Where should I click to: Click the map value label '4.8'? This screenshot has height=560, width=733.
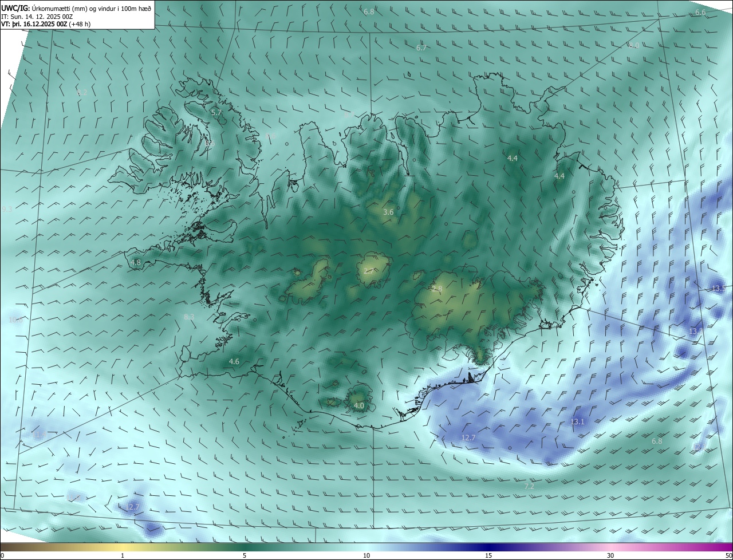click(136, 263)
